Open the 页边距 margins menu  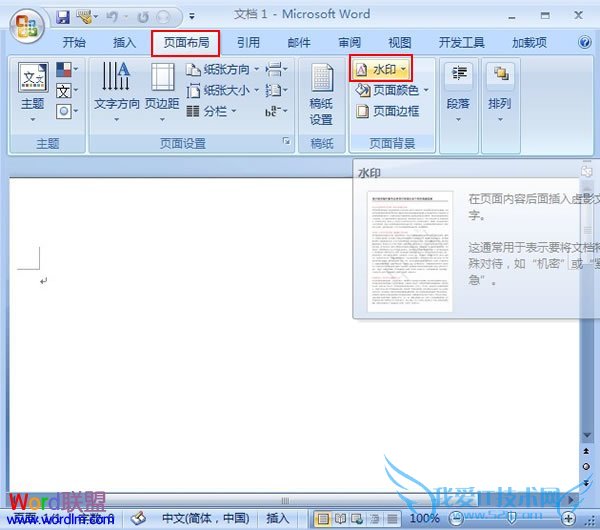pos(162,92)
